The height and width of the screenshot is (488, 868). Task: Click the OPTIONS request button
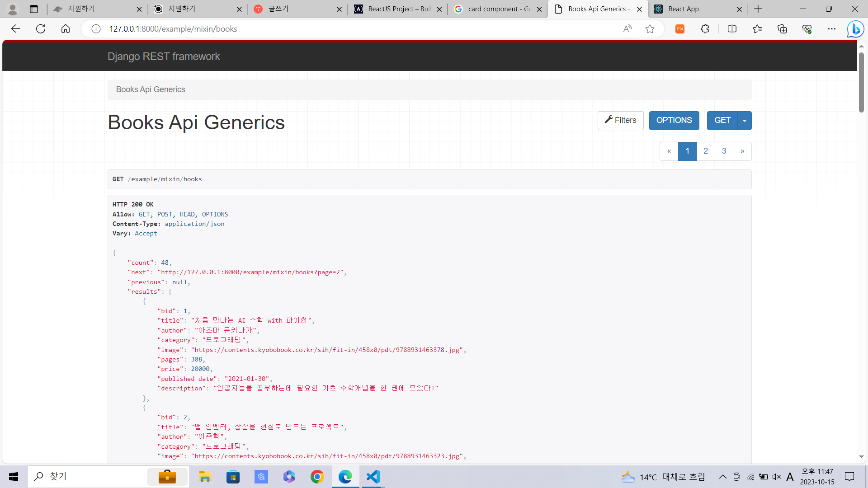tap(674, 120)
